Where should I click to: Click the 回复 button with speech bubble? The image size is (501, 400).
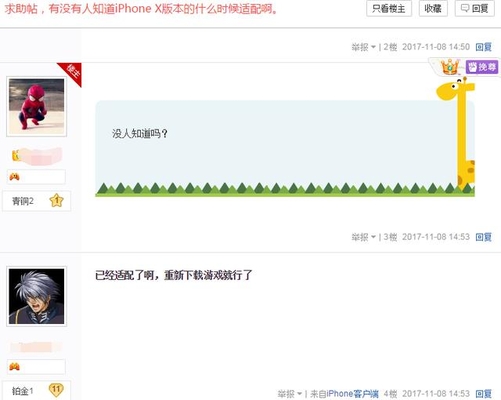point(475,9)
